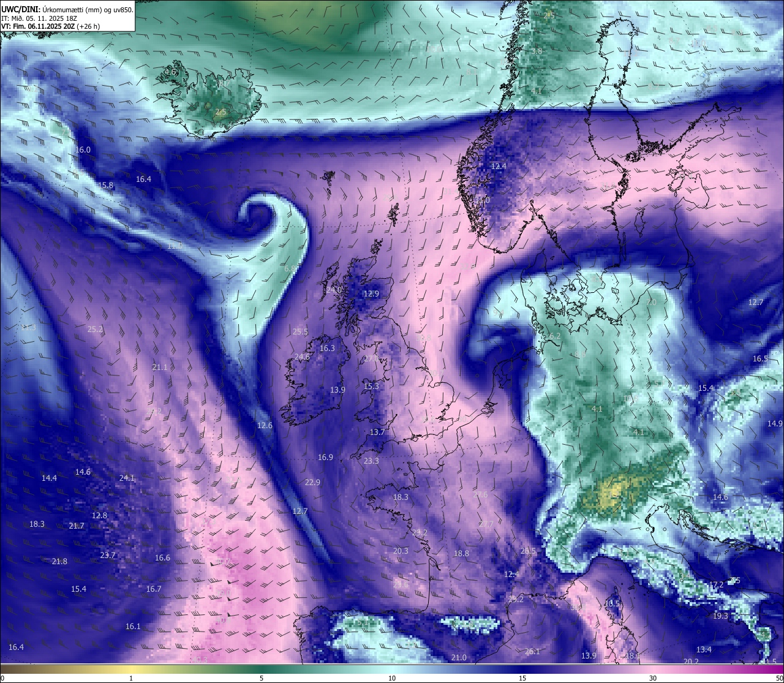Viewport: 784px width, 683px height.
Task: Click the colorbar tick label '5'
Action: (262, 678)
